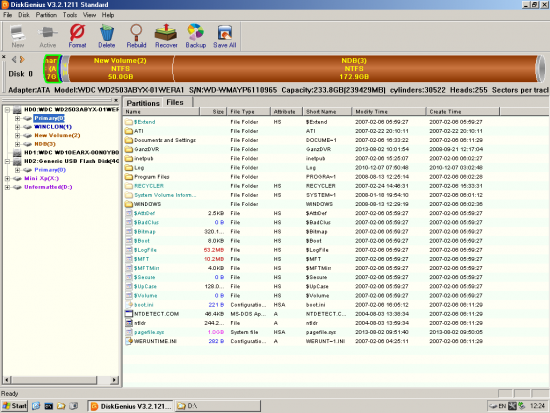Viewport: 550px width, 413px height.
Task: Switch to the Partitions tab
Action: tap(143, 103)
